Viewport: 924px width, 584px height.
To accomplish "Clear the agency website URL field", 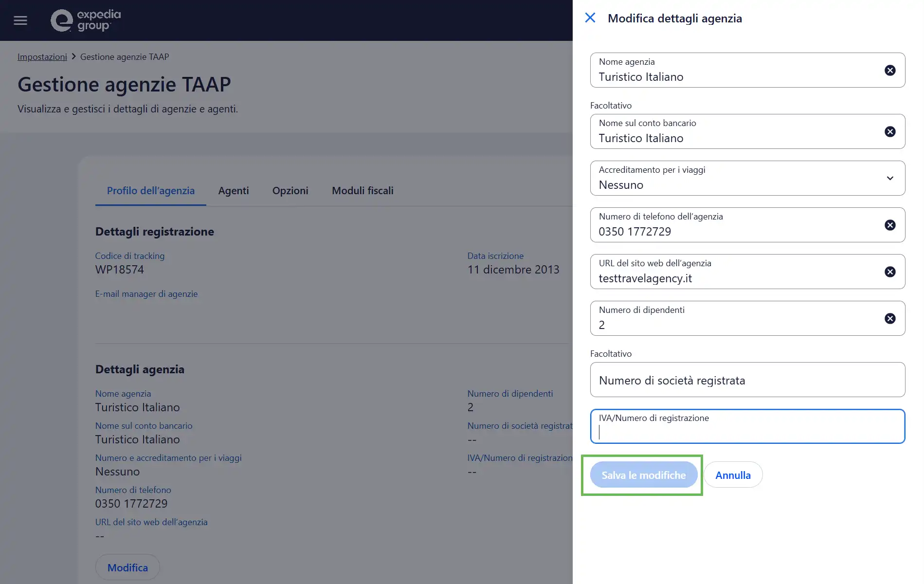I will point(889,272).
